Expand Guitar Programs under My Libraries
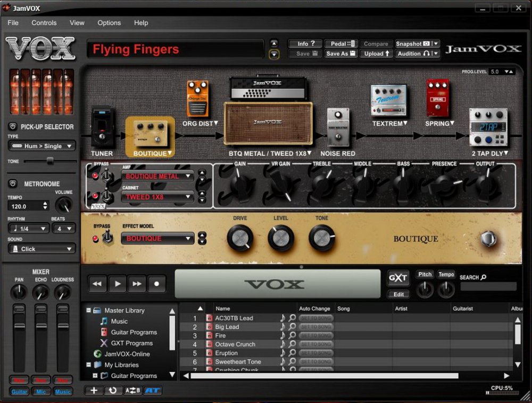Image resolution: width=532 pixels, height=403 pixels. pos(95,375)
